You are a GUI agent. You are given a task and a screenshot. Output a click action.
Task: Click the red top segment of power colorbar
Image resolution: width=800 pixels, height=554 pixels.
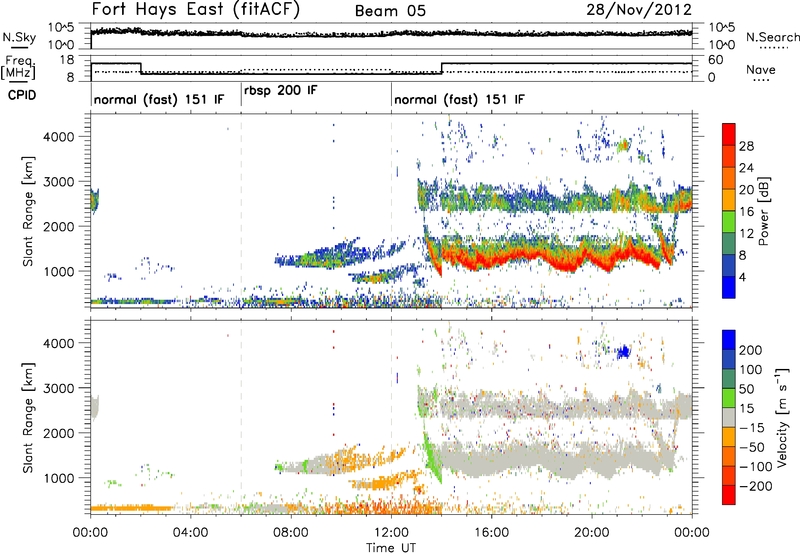click(729, 134)
